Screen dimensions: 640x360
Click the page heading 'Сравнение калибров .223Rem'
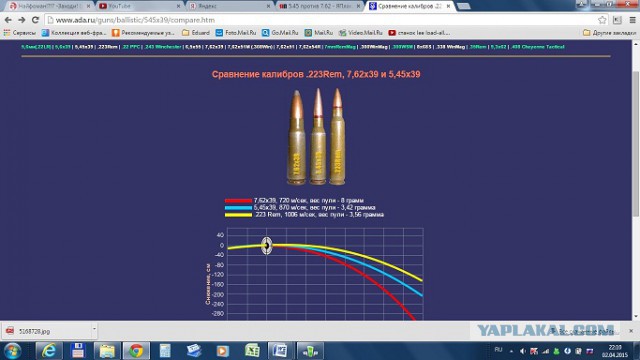coord(316,74)
